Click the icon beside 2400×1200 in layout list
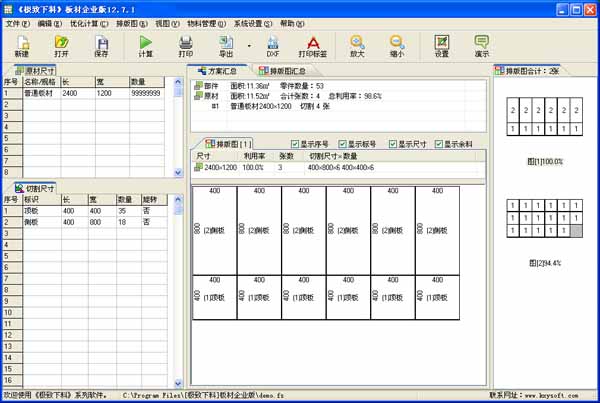Screen dimensions: 600x403 click(x=198, y=167)
